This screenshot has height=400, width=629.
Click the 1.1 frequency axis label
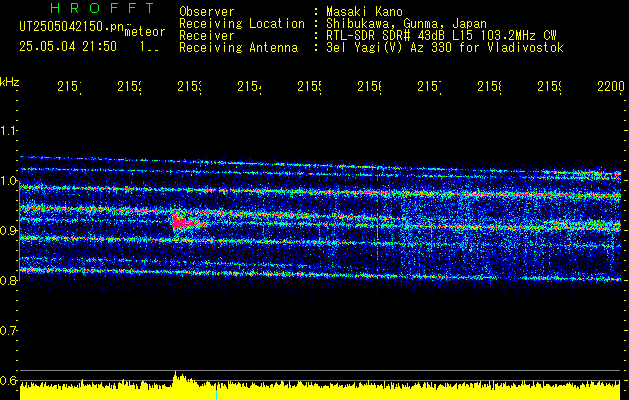[x=9, y=131]
